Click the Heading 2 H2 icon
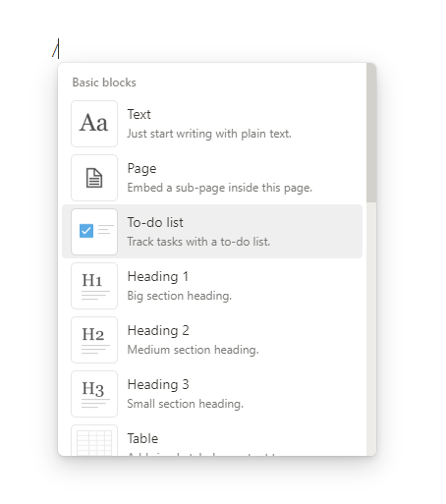446x504 pixels. [94, 340]
